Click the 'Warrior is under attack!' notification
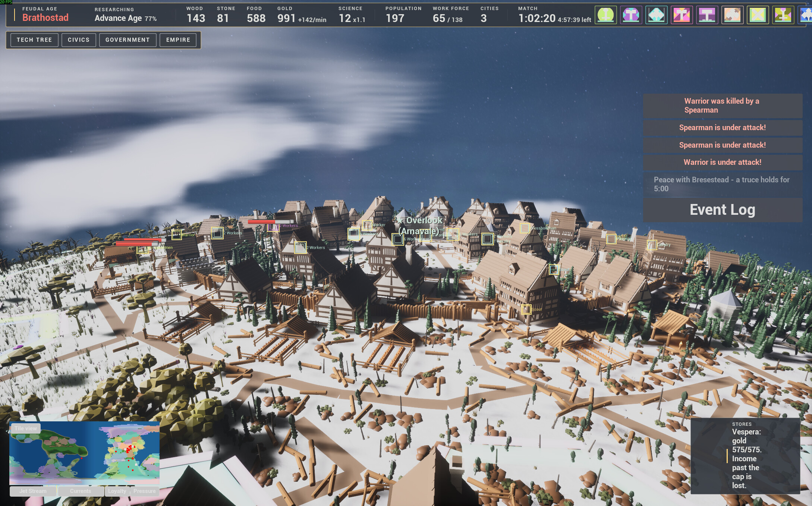 tap(723, 162)
